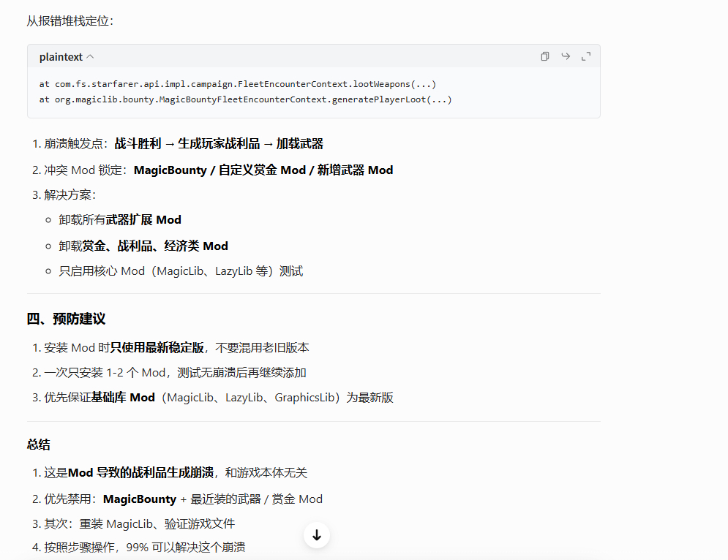Click bullet '卸载赏金、战利品、经济类 Mod'
Image resolution: width=728 pixels, height=560 pixels.
(143, 246)
